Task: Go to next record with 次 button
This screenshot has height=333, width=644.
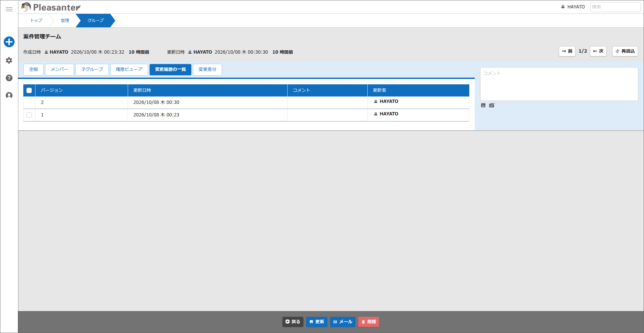Action: [x=598, y=51]
